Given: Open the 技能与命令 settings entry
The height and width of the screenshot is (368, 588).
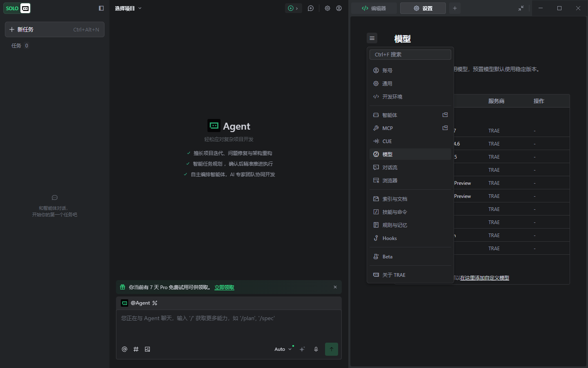Looking at the screenshot, I should [410, 212].
